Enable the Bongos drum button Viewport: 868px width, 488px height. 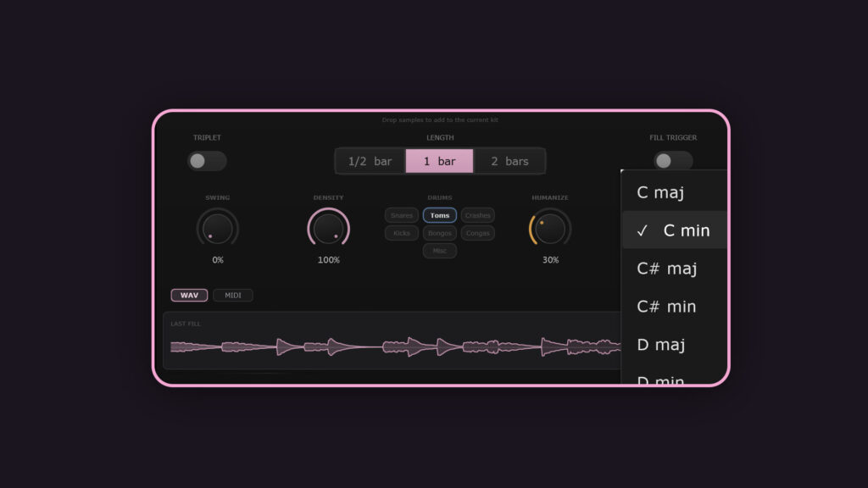[440, 233]
